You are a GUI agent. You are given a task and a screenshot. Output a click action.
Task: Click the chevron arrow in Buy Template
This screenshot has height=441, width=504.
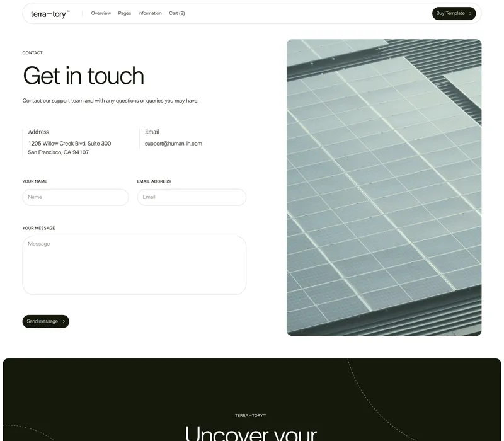(470, 13)
